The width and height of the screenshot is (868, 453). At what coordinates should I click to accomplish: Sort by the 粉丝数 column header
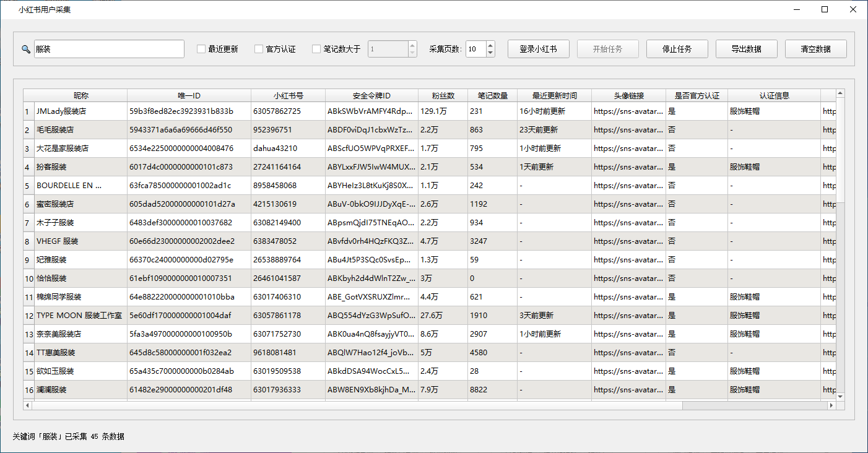pyautogui.click(x=443, y=96)
